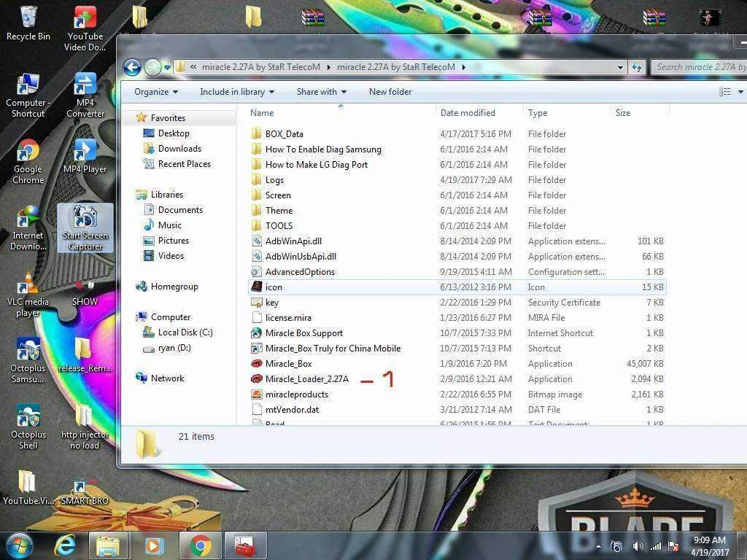Select Internet Download Manager desktop icon
Viewport: 747px width, 560px height.
28,228
